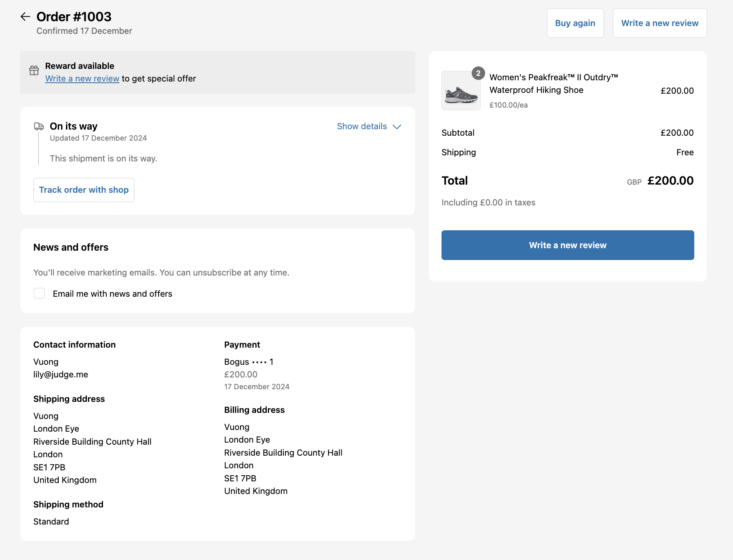Click the £200.00 order total amount
Image resolution: width=733 pixels, height=560 pixels.
click(670, 181)
